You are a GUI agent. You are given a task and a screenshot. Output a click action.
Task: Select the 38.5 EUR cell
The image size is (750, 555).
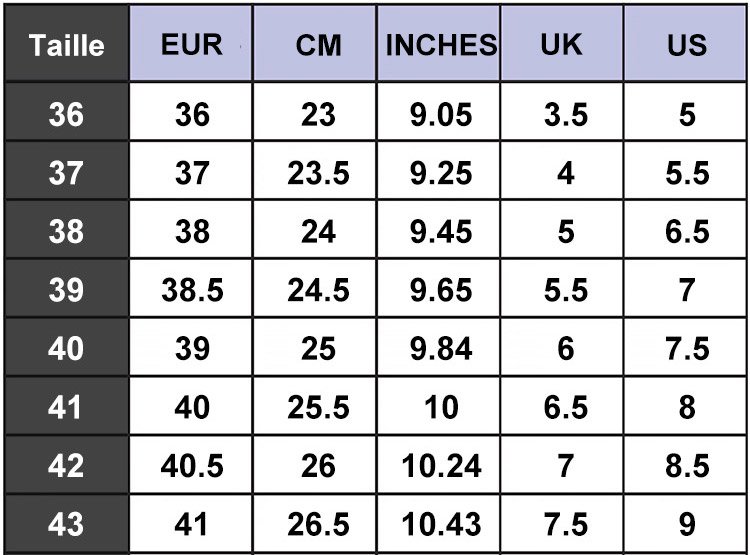point(191,290)
